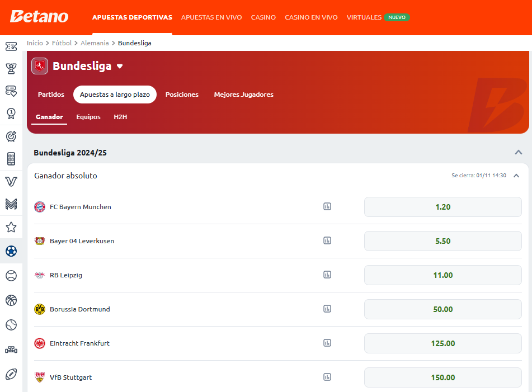Select the podium ranking sidebar icon
The image size is (532, 392).
pos(11,350)
